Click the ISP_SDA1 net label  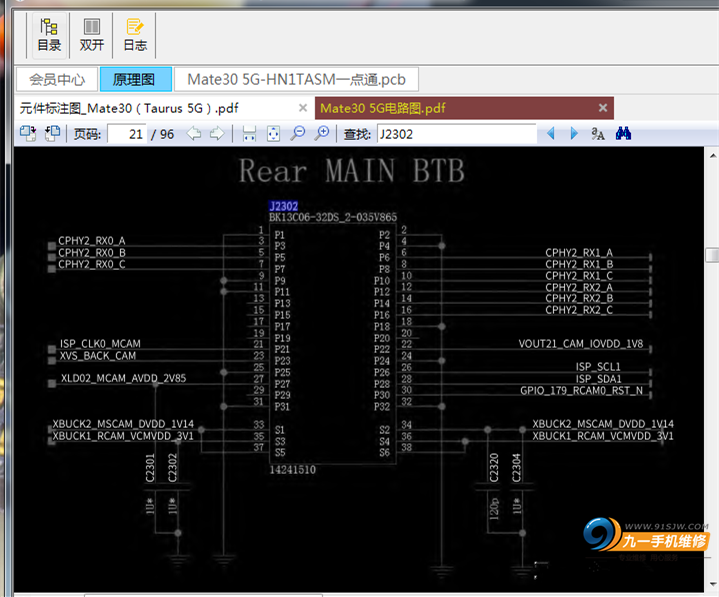pyautogui.click(x=598, y=379)
